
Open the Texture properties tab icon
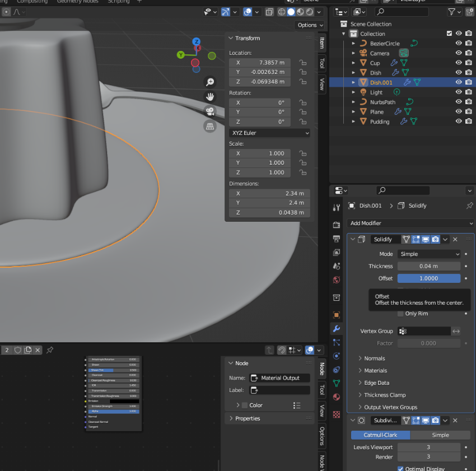[x=337, y=414]
